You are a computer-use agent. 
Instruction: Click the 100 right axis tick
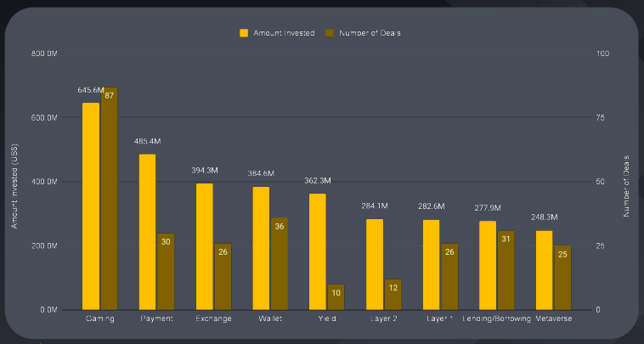click(x=602, y=54)
